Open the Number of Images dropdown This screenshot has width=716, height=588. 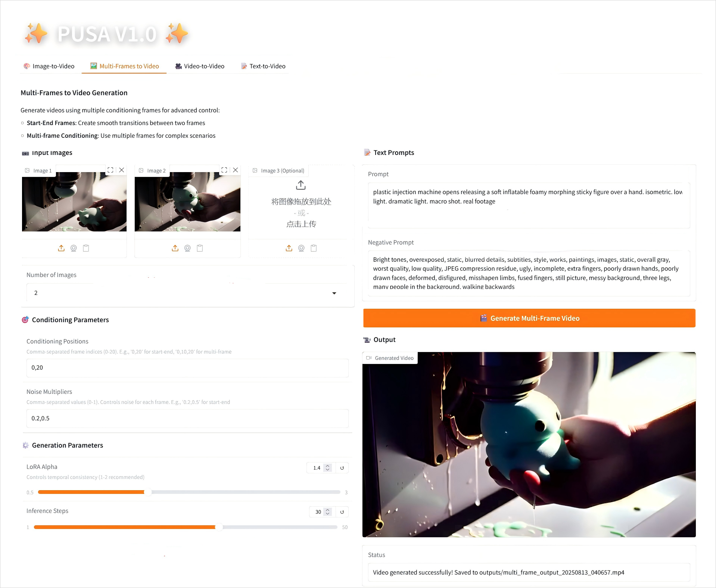[x=187, y=293]
